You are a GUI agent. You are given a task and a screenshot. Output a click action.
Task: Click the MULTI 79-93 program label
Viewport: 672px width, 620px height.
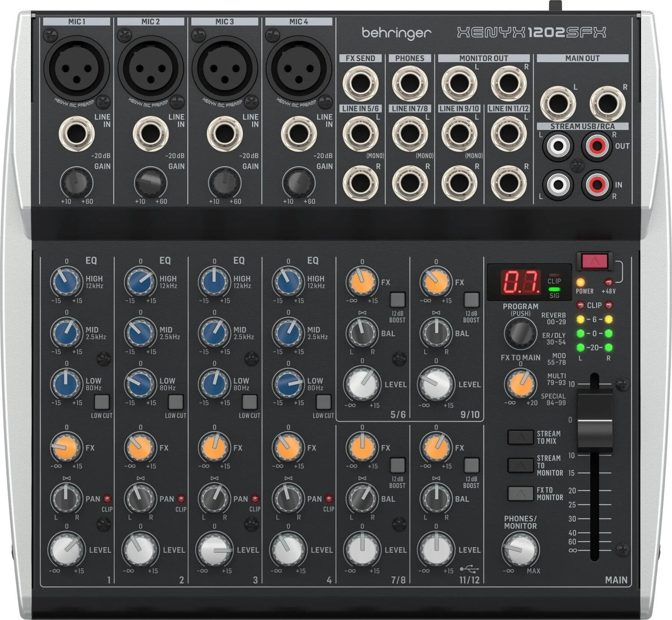[x=556, y=379]
